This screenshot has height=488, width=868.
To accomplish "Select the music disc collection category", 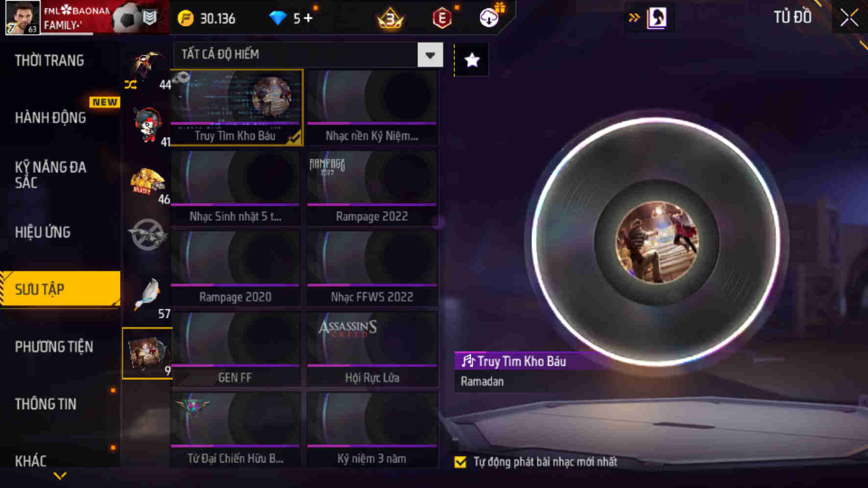I will [x=147, y=353].
